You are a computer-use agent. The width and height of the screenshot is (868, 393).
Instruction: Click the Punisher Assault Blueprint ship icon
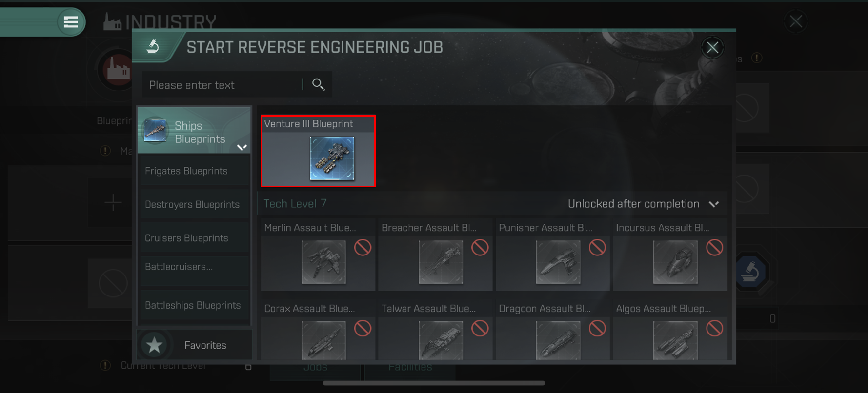click(x=558, y=262)
